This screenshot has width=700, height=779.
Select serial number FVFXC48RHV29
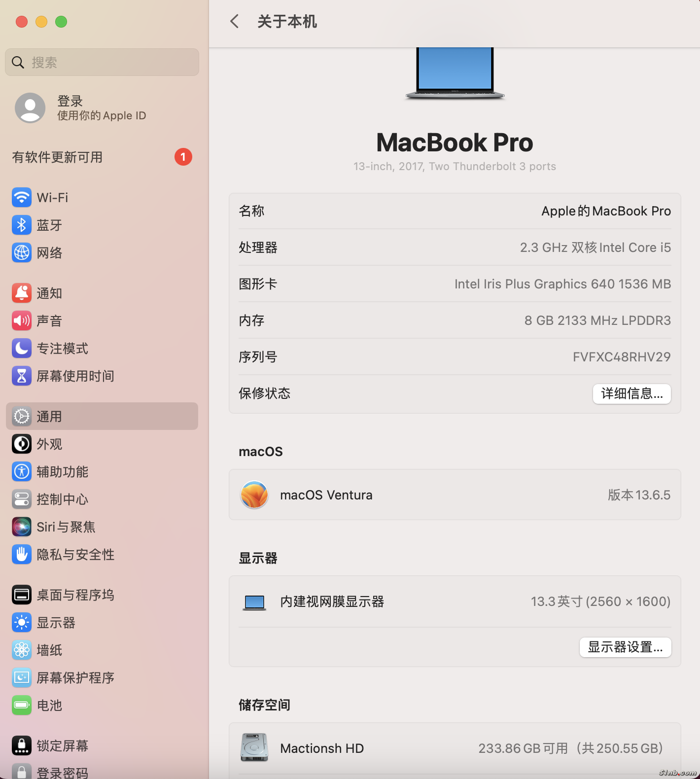click(x=622, y=357)
